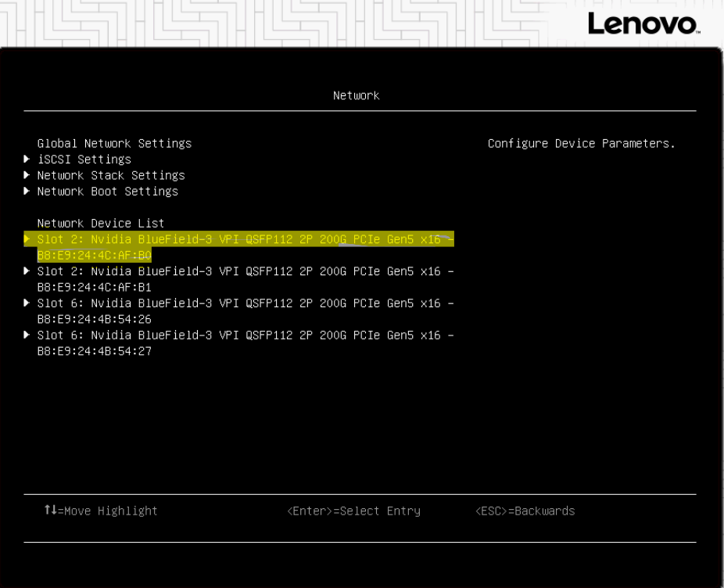
Task: Click arrow beside Slot 2 AF:B1 entry
Action: tap(27, 271)
